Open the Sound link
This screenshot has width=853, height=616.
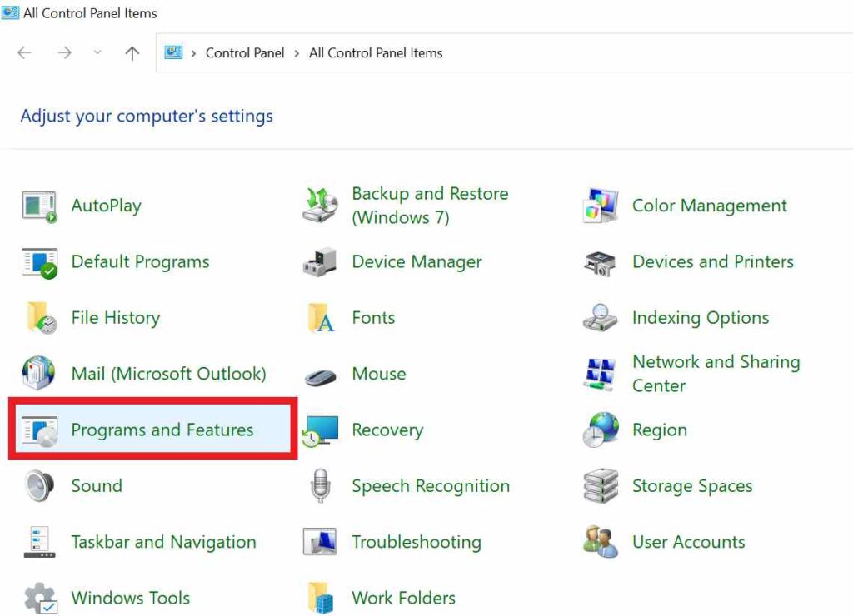pos(97,485)
